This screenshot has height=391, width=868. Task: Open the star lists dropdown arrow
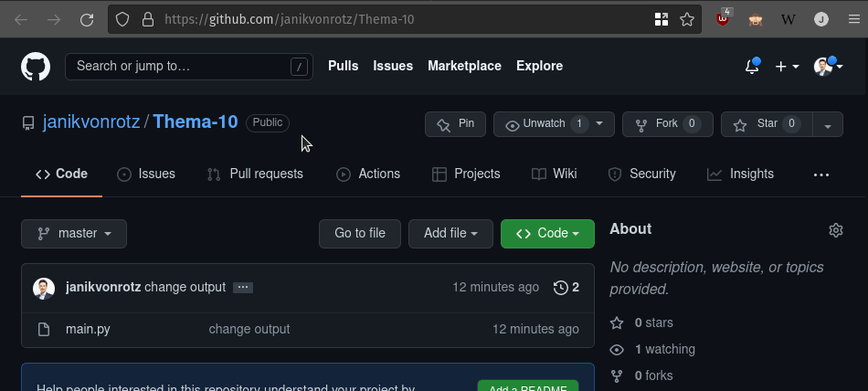click(x=828, y=124)
